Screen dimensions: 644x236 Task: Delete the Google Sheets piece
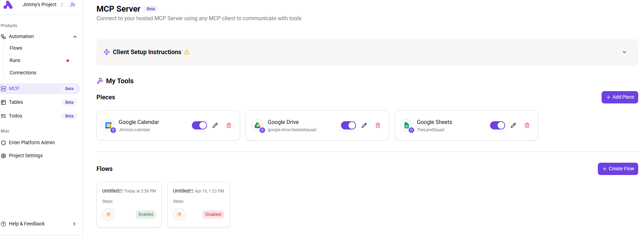tap(527, 125)
